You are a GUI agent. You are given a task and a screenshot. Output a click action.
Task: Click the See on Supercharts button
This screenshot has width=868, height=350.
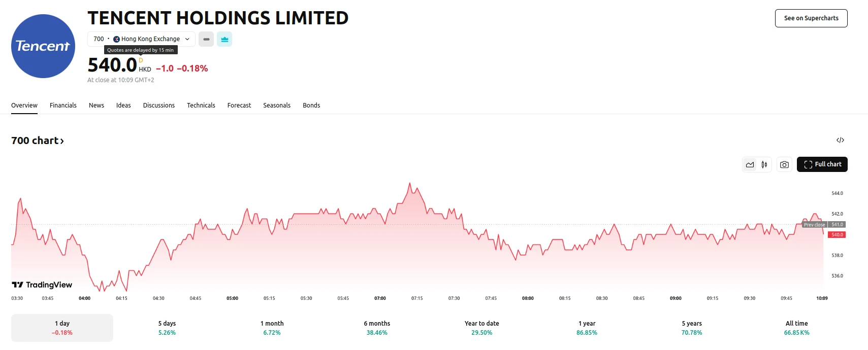click(811, 18)
